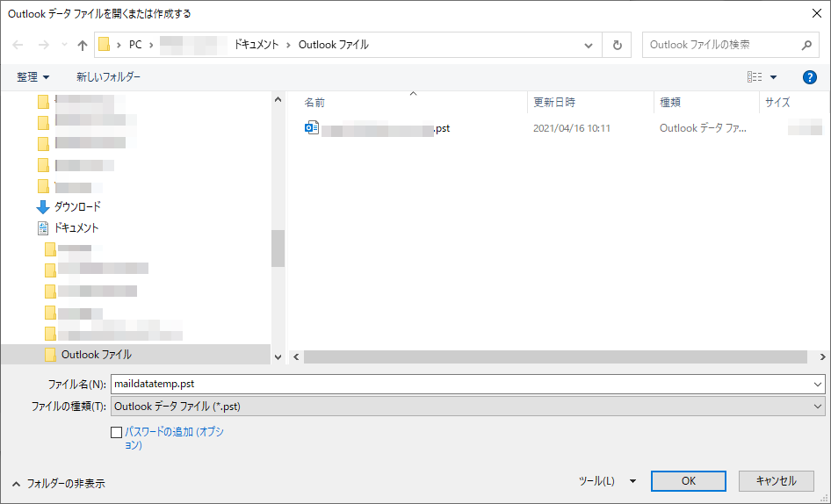
Task: Open help with the question mark icon
Action: coord(809,77)
